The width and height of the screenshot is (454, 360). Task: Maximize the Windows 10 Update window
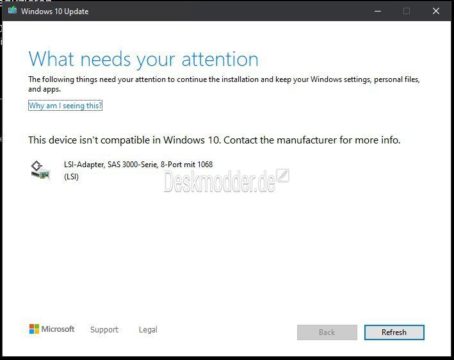406,11
